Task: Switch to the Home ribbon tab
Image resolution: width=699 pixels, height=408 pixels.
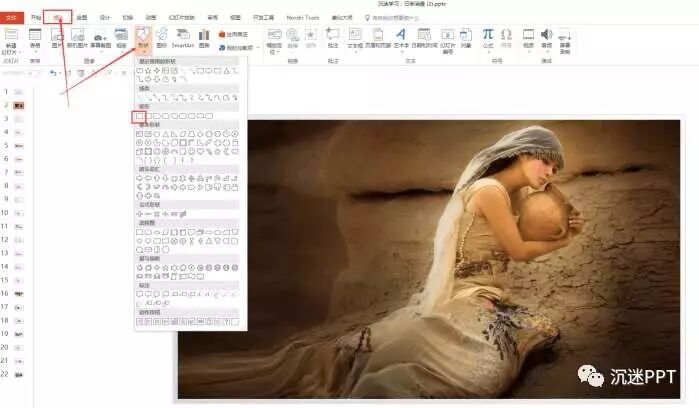Action: coord(36,17)
